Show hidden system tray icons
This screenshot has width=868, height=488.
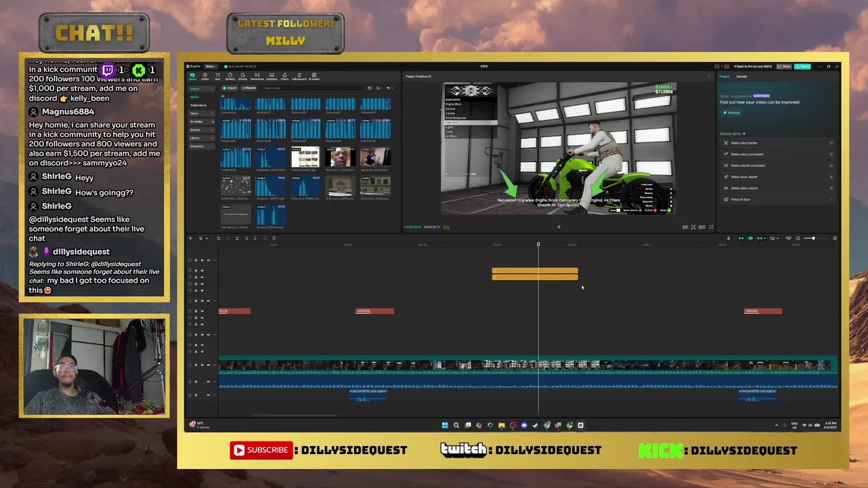pyautogui.click(x=776, y=426)
